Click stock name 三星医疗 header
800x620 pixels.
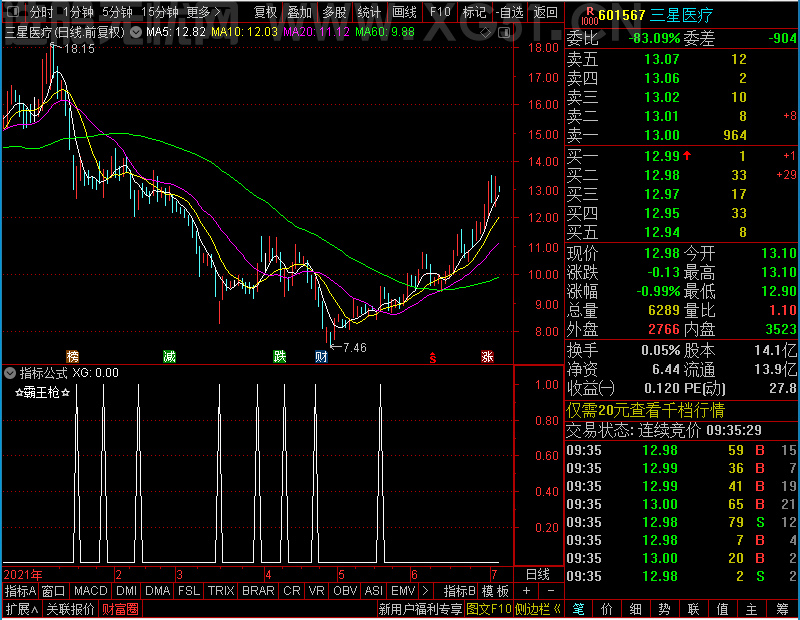point(682,15)
